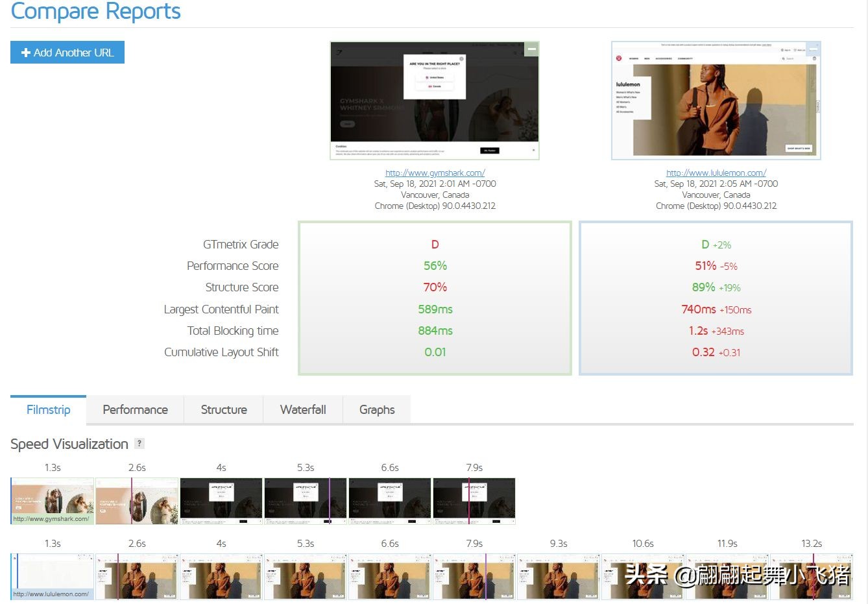Open the lululemon.com report link
The image size is (868, 604).
(716, 173)
